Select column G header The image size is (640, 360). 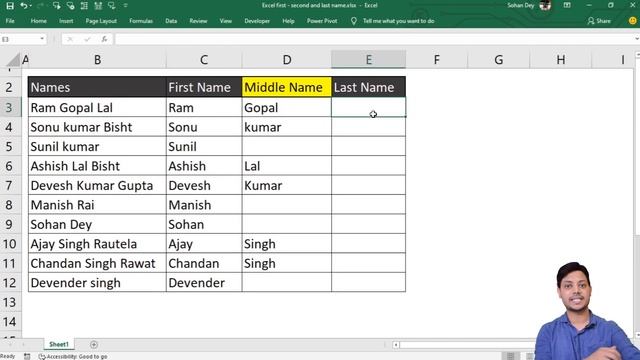point(499,60)
